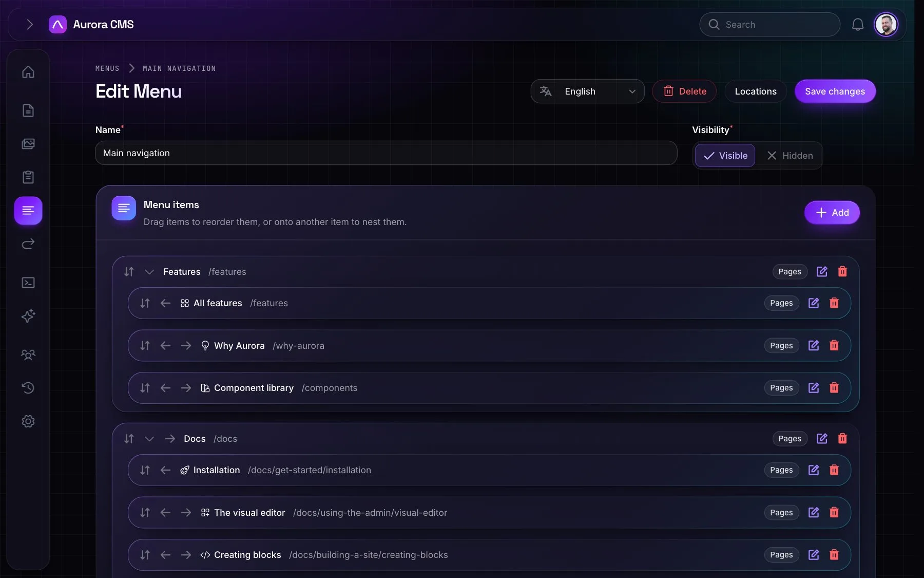This screenshot has height=578, width=924.
Task: Click the Pages tag on Installation row
Action: 781,470
